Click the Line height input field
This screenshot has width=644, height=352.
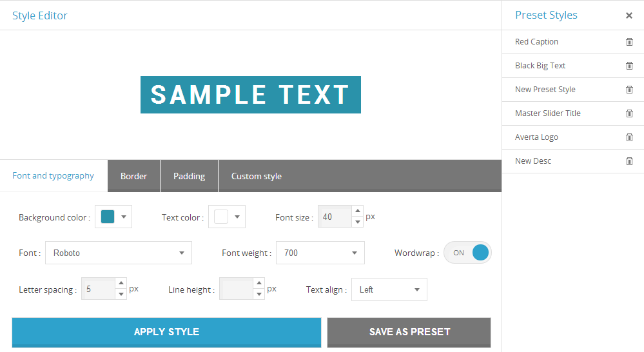pos(236,289)
